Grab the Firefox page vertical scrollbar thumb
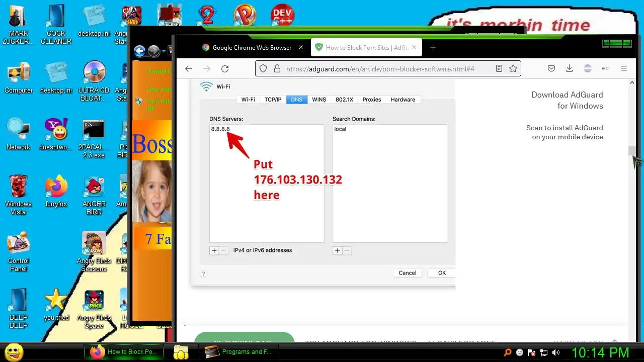Viewport: 644px width, 362px height. tap(631, 151)
